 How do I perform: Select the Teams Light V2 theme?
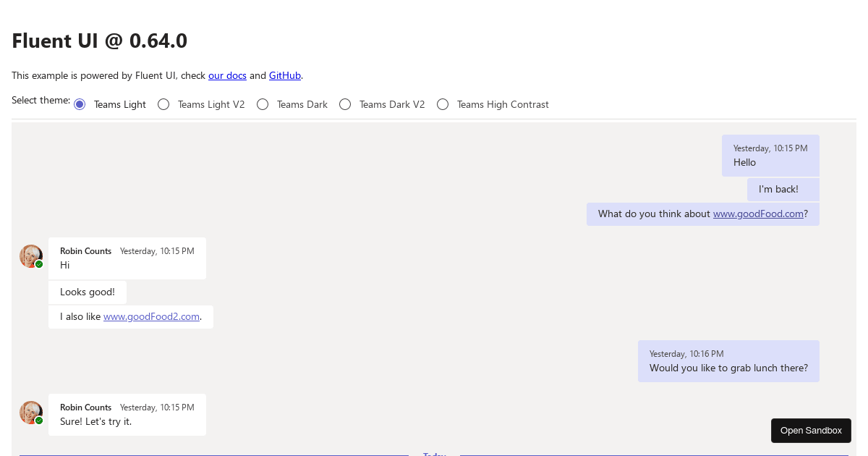(163, 104)
